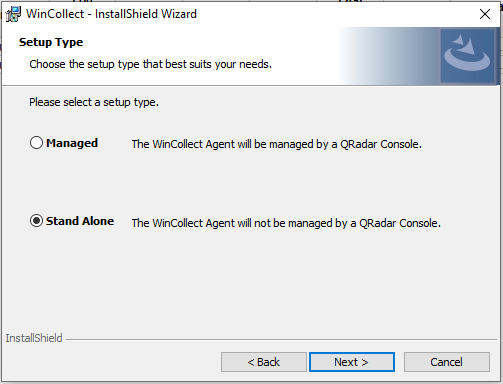Click the "WinCollect - InstallShield Wizard" title text
The width and height of the screenshot is (503, 384).
tap(111, 14)
